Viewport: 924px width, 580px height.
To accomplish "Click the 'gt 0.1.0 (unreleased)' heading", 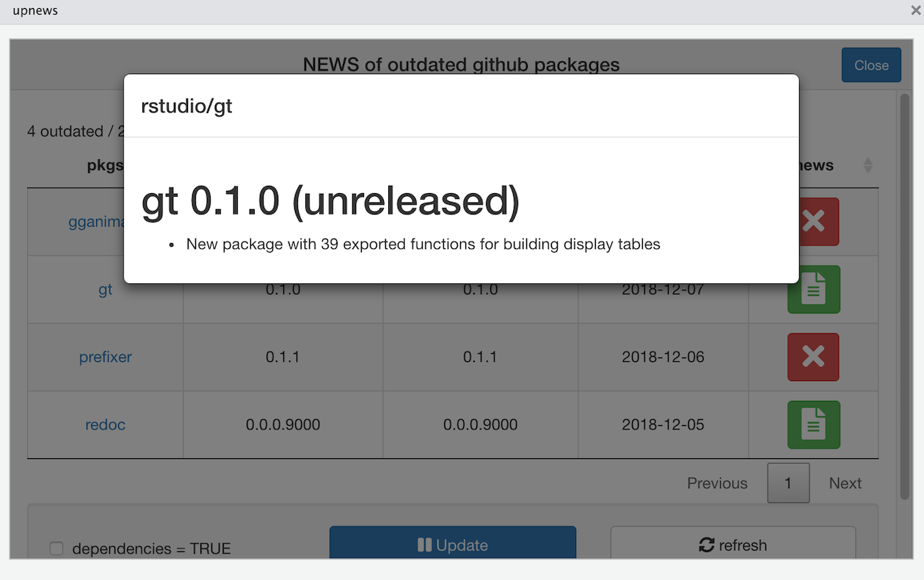I will [330, 200].
